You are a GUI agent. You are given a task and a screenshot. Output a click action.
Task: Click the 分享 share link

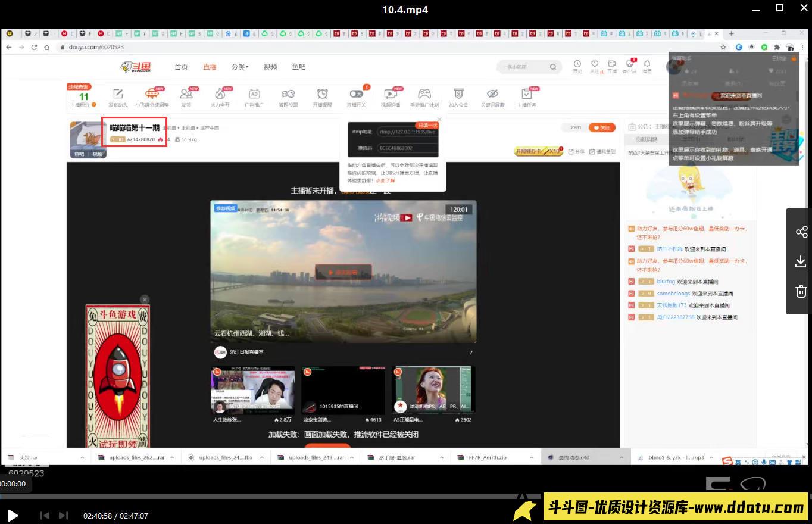tap(576, 152)
